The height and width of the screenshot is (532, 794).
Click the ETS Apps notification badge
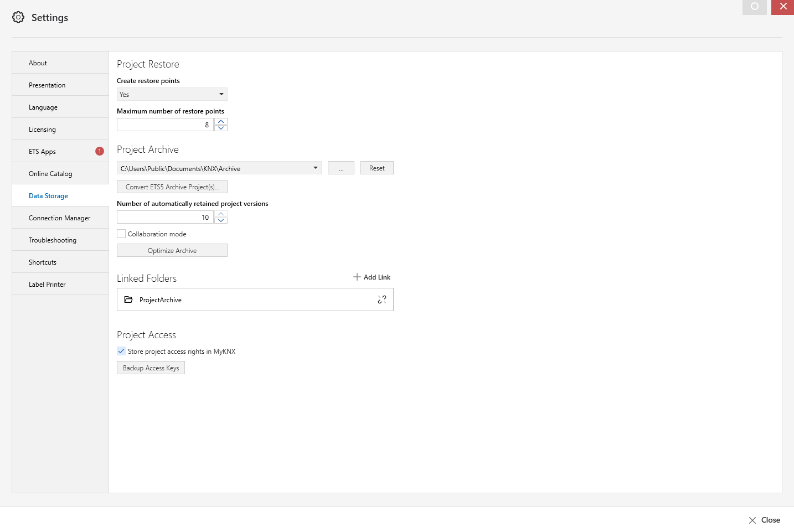coord(100,151)
